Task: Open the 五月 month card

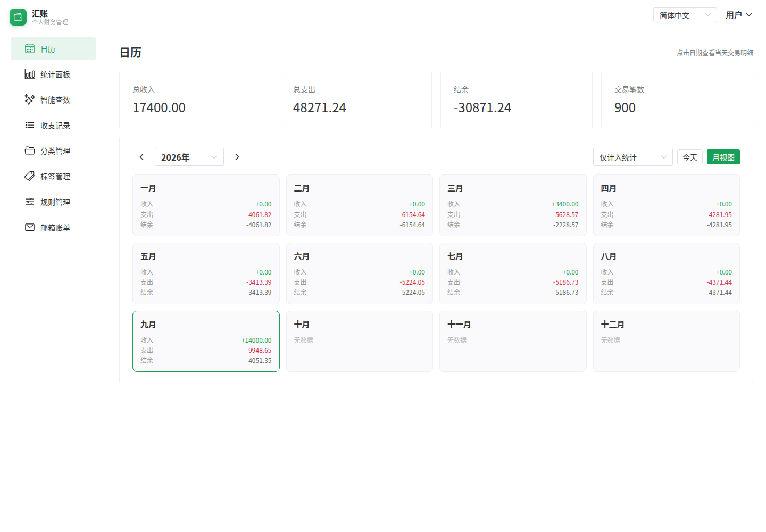Action: [x=206, y=273]
